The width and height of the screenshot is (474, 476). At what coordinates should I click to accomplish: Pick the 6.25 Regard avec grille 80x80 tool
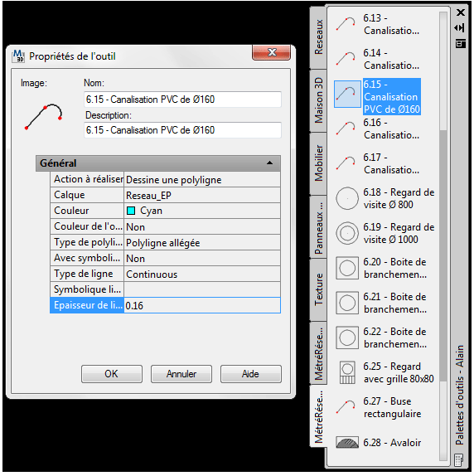coord(385,372)
